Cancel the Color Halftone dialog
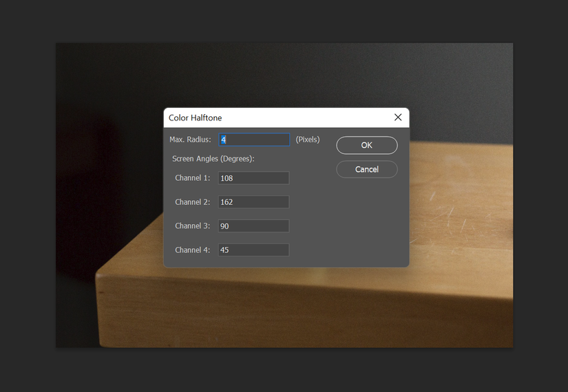This screenshot has height=392, width=568. click(x=366, y=169)
